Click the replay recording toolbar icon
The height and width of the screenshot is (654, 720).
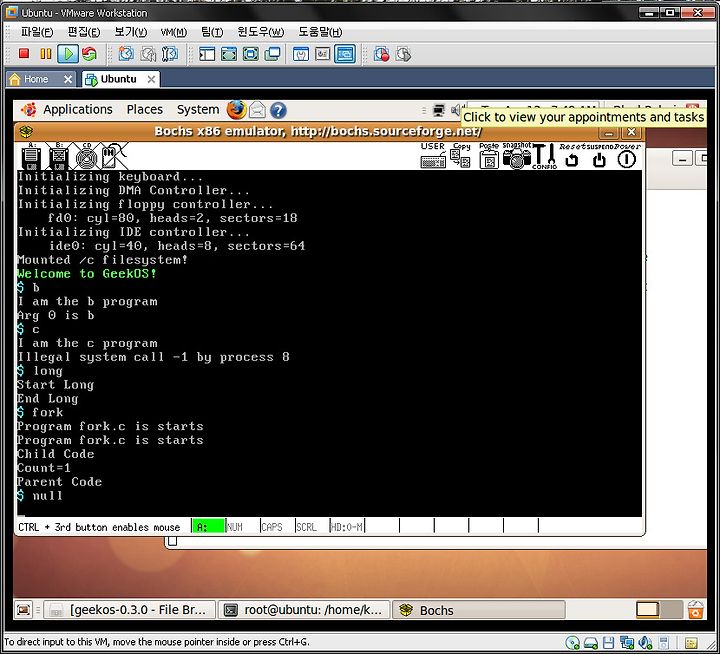coord(403,54)
